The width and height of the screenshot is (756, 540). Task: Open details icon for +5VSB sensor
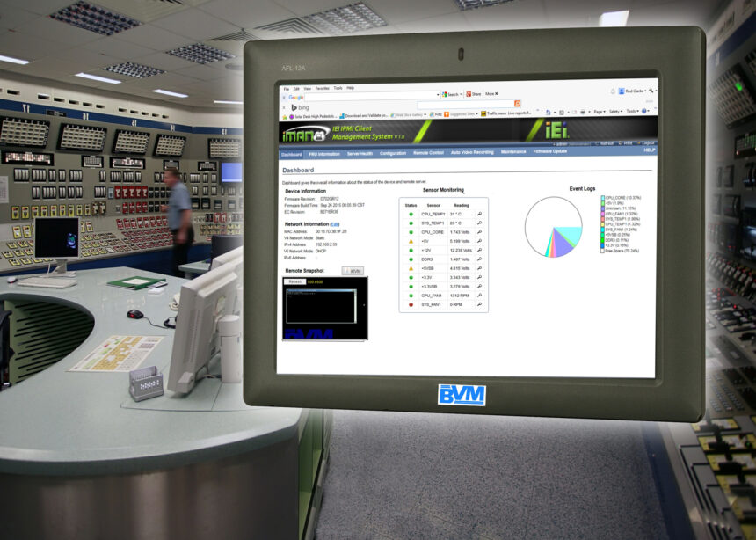tap(479, 268)
